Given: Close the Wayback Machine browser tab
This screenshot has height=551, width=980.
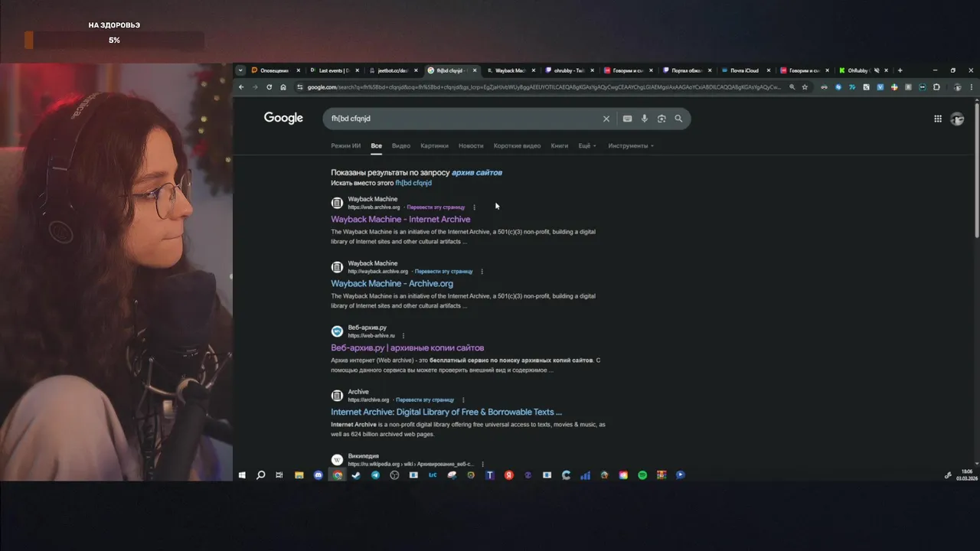Looking at the screenshot, I should 534,70.
